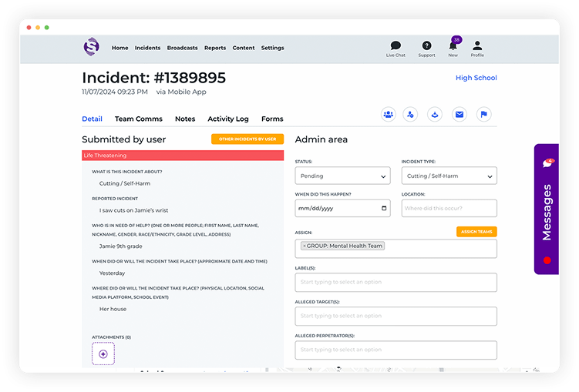Remove GROUP: Mental Health Team tag
The image size is (579, 392).
pos(305,246)
